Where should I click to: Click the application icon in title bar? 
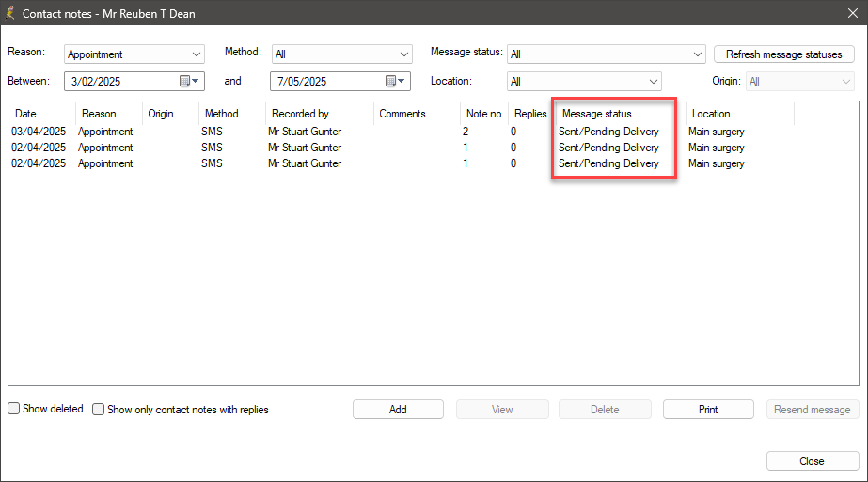(x=11, y=12)
